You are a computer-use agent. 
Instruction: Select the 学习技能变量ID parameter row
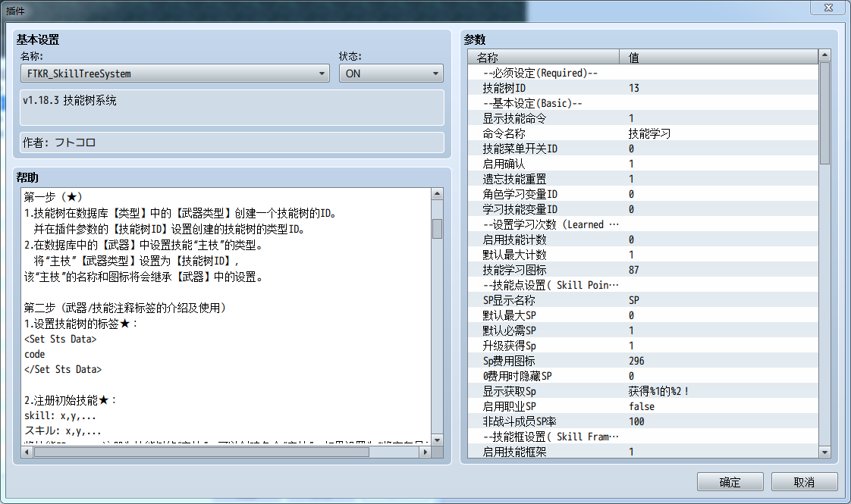pos(643,209)
